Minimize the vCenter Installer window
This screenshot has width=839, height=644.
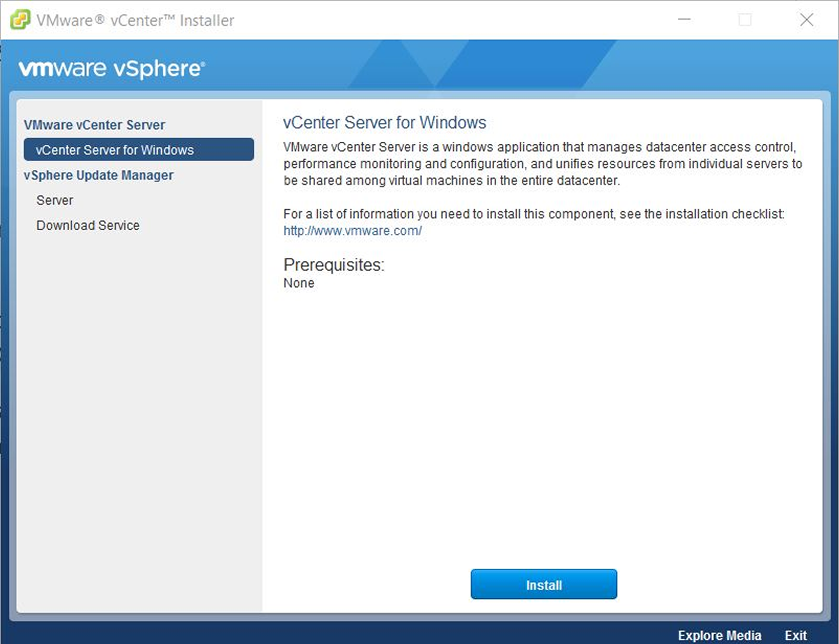684,20
